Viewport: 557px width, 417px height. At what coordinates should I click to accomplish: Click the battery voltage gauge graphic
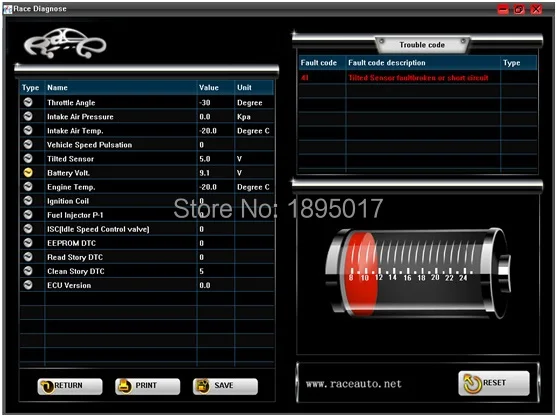pos(418,273)
